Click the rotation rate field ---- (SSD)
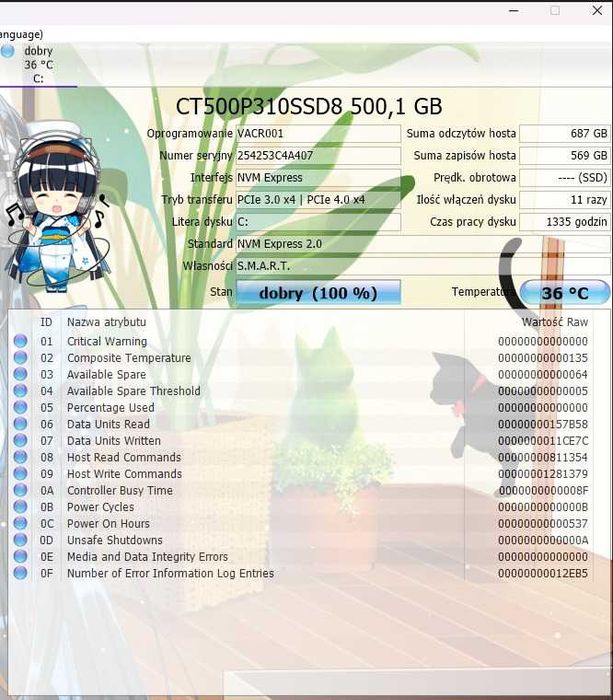 565,178
